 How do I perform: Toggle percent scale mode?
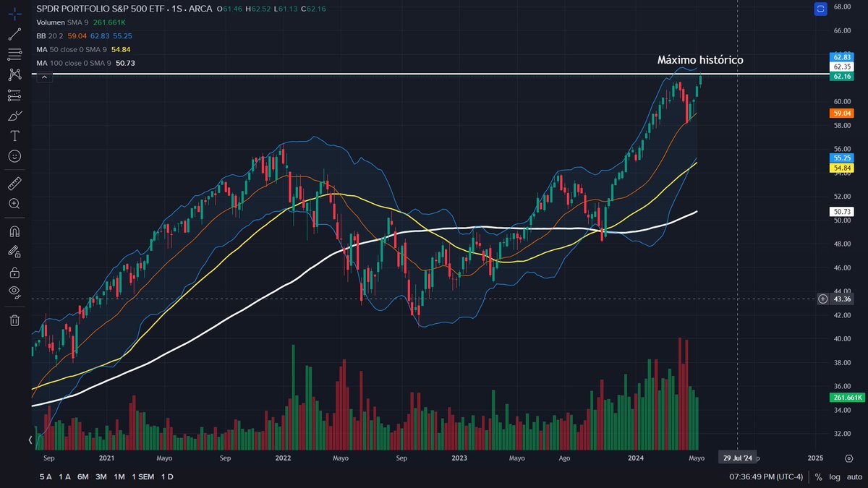[819, 477]
